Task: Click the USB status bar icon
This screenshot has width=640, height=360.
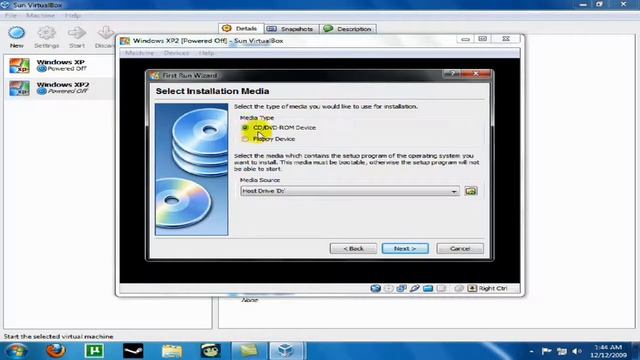Action: coord(414,288)
